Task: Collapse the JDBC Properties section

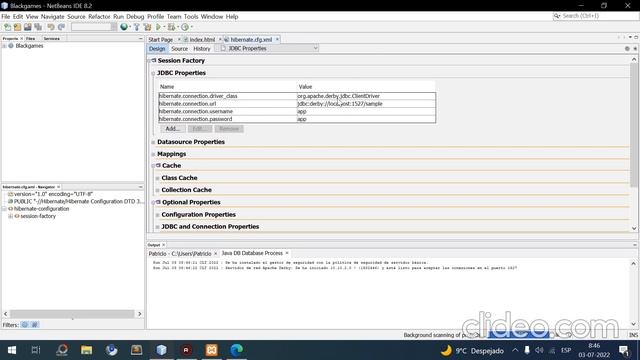Action: pyautogui.click(x=153, y=73)
